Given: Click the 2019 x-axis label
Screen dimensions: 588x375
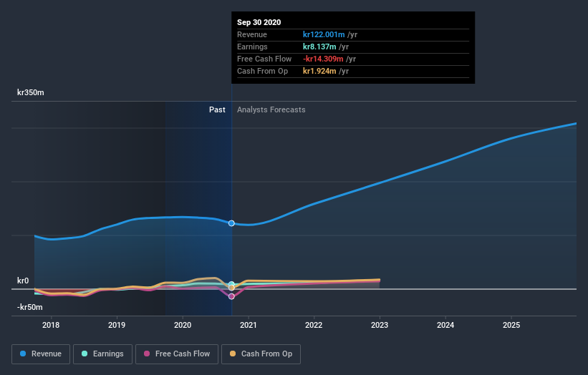Looking at the screenshot, I should 117,325.
